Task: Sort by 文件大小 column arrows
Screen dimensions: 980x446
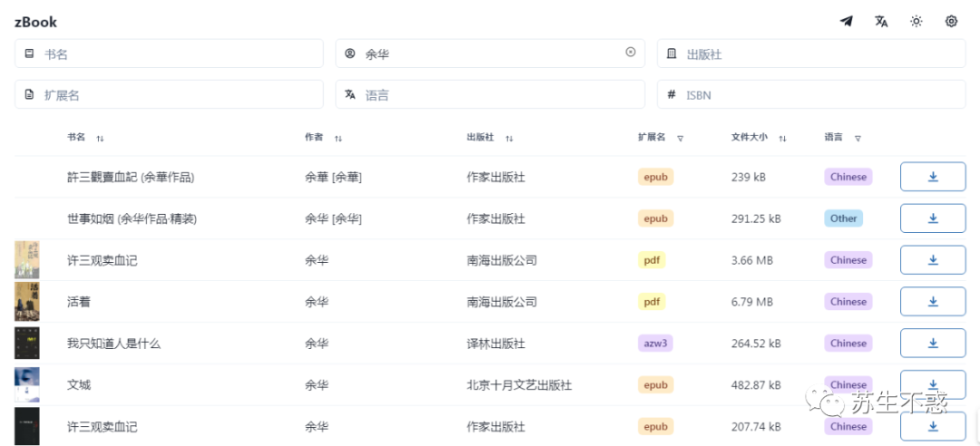Action: coord(782,139)
